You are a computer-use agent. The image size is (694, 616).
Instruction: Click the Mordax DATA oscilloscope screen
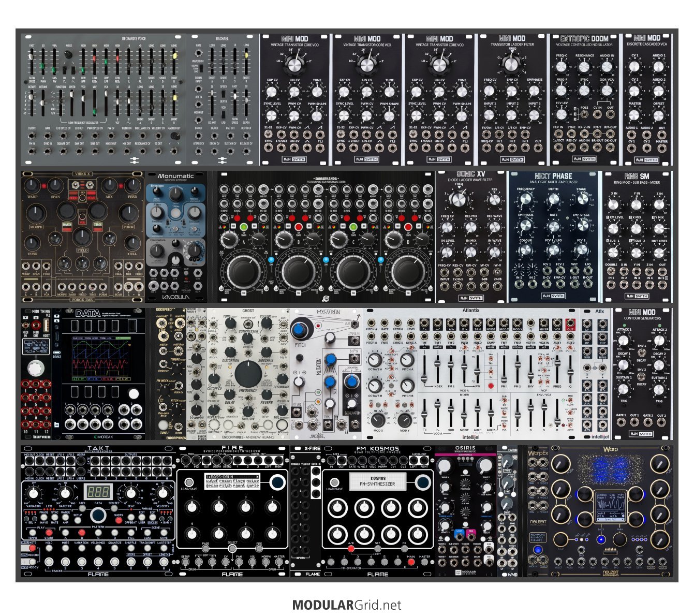click(x=101, y=358)
